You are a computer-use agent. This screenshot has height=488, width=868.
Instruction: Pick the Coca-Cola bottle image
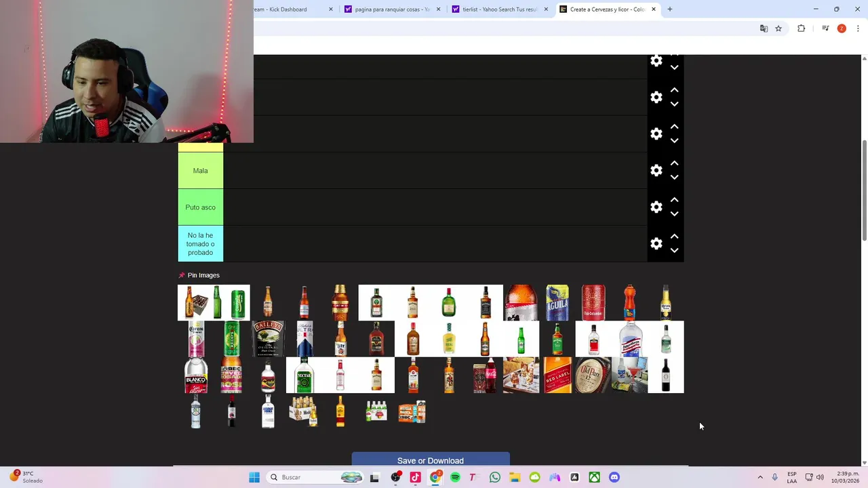(485, 375)
